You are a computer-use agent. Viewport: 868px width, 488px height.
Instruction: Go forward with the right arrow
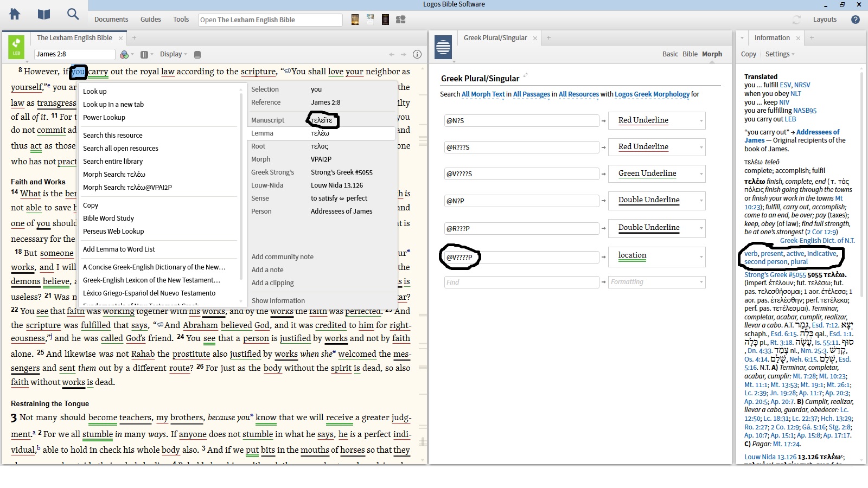[404, 54]
